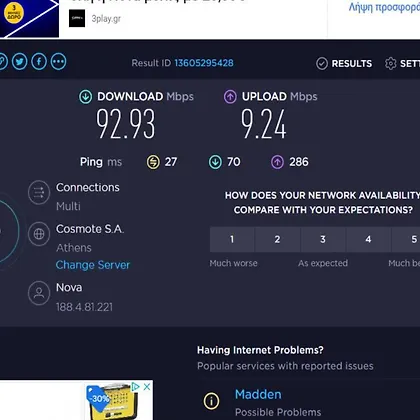Image resolution: width=420 pixels, height=420 pixels.
Task: Click the download arrow icon beside DOWNLOAD
Action: pyautogui.click(x=85, y=97)
